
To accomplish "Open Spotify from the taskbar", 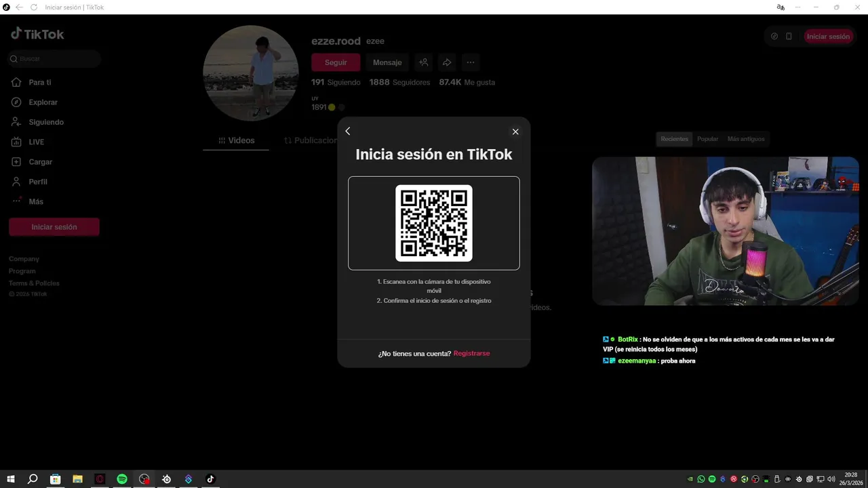I will coord(122,479).
